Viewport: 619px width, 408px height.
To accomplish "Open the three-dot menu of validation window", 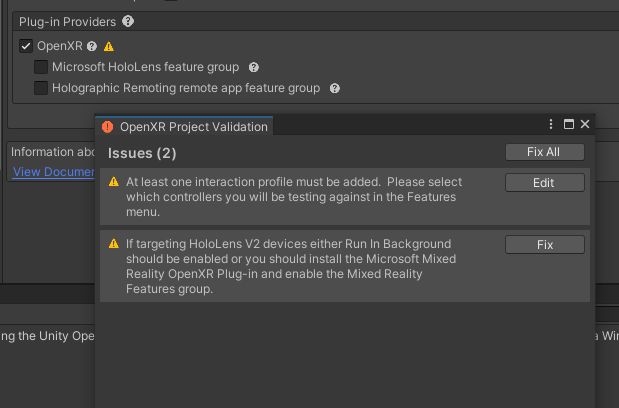I will [551, 124].
